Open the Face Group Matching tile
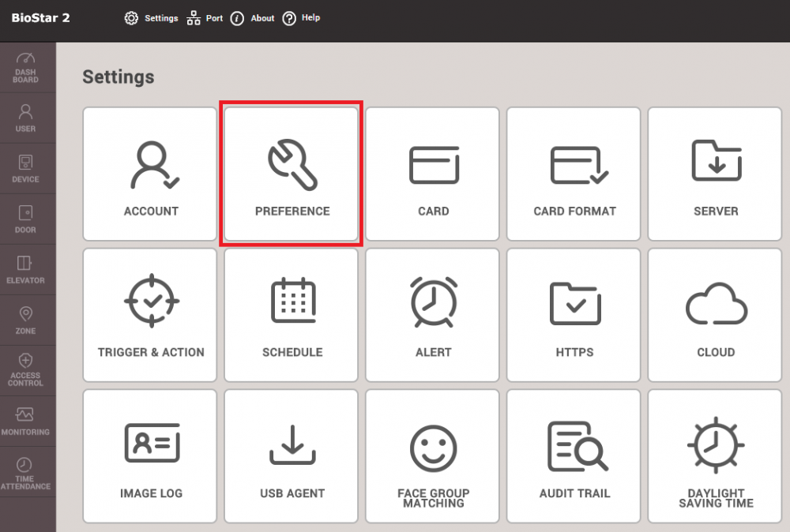Image resolution: width=790 pixels, height=532 pixels. point(433,456)
